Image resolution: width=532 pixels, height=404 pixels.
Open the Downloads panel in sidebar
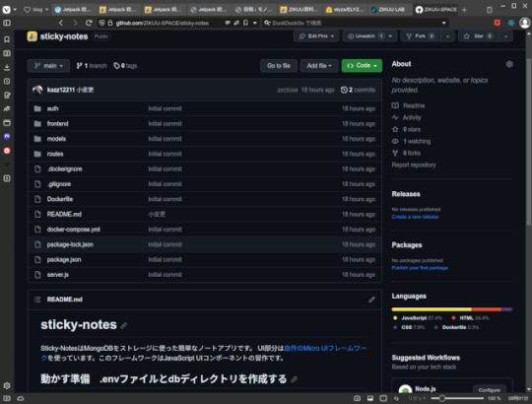7,67
